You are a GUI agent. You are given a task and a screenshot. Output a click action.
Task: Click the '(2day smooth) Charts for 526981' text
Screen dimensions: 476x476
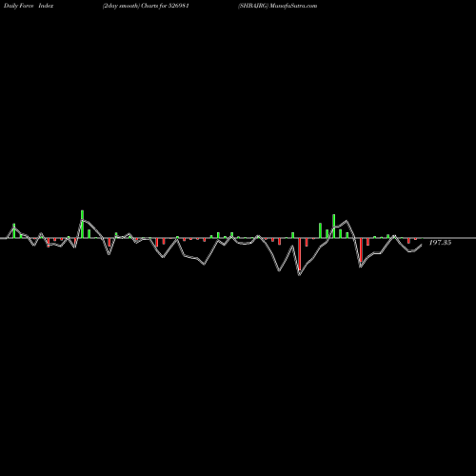146,6
